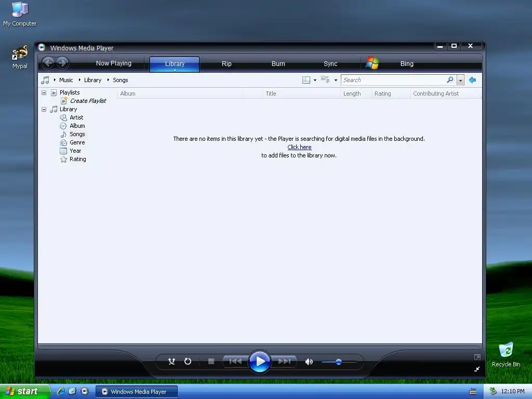Screen dimensions: 532x399
Task: Select Year in the library tree
Action: point(75,151)
